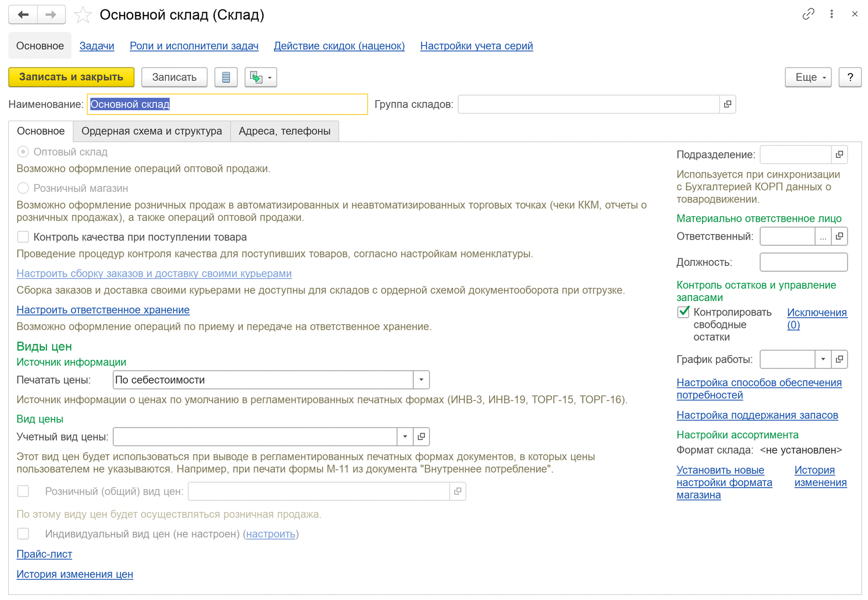Open Настройка поддержания запасов link
The width and height of the screenshot is (868, 600).
coord(757,415)
